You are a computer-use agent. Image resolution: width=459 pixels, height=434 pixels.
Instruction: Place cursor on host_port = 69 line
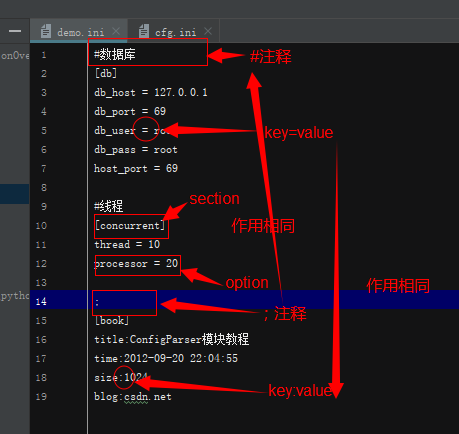[x=136, y=168]
